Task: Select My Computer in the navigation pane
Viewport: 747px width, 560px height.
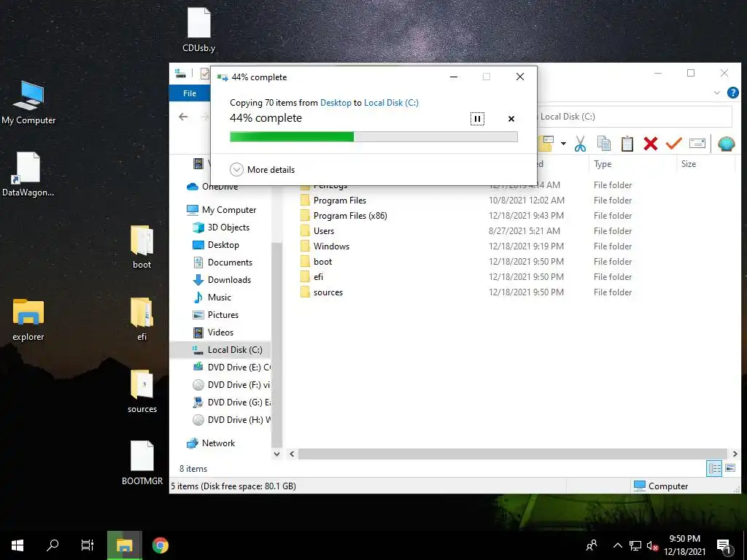Action: [x=222, y=209]
